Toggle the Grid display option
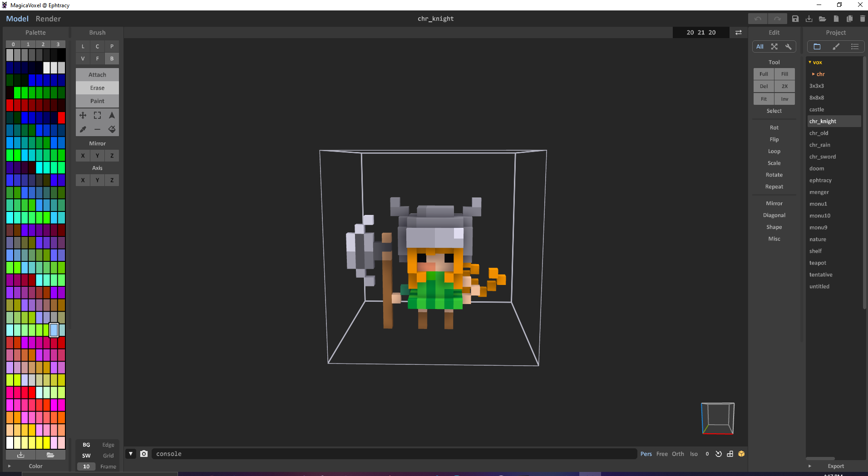This screenshot has width=868, height=476. coord(108,456)
